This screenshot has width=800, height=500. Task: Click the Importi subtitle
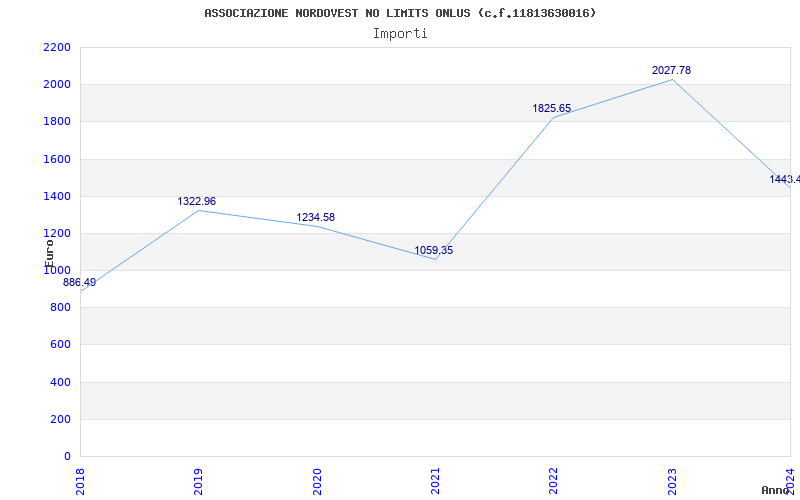[400, 34]
